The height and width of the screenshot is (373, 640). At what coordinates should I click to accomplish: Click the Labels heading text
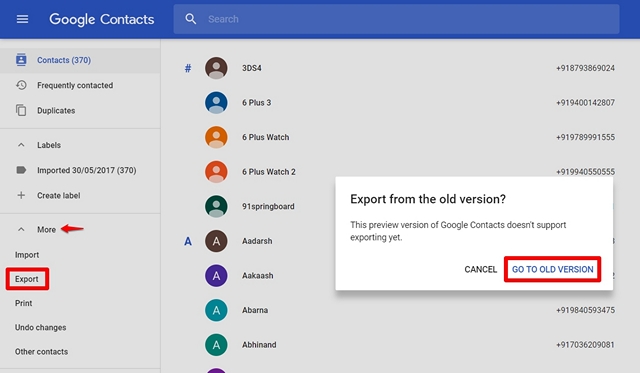click(x=49, y=145)
